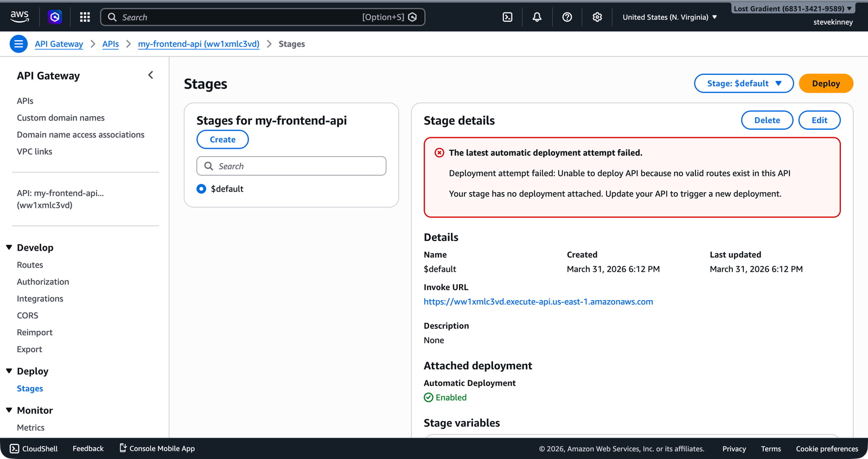Collapse the Develop section triangle
Screen dimensions: 868x459
click(9, 247)
